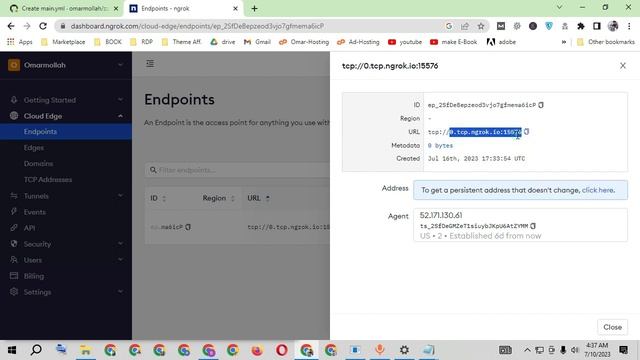Screen dimensions: 640x360
Task: Open the Domains sidebar item
Action: coord(38,164)
